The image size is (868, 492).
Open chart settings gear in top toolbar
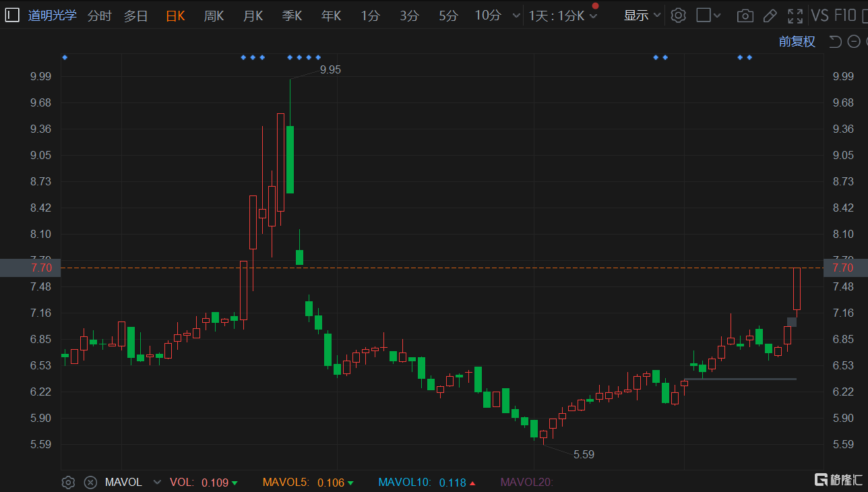pyautogui.click(x=679, y=16)
